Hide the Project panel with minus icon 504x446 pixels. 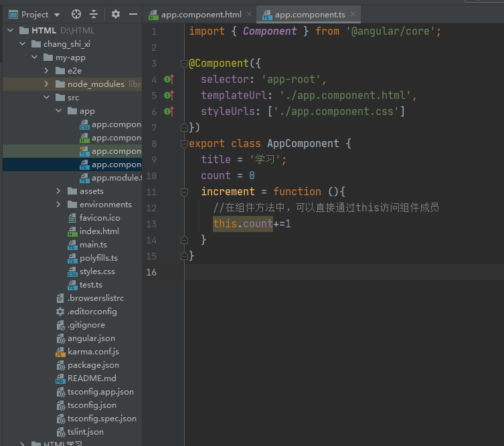point(133,14)
